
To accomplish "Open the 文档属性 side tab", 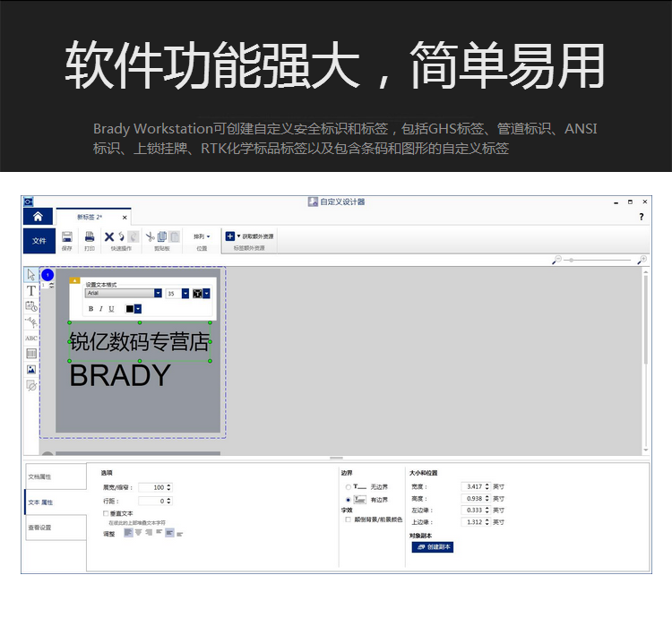I will pos(56,476).
